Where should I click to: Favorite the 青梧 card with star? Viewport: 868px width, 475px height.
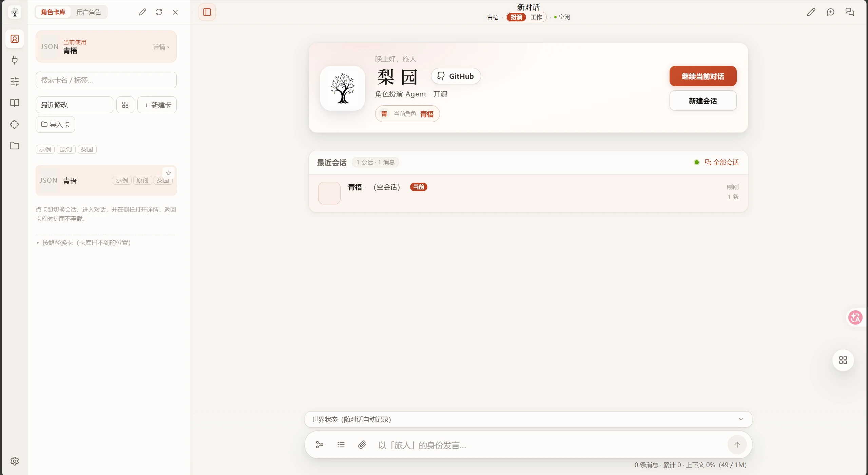(169, 173)
